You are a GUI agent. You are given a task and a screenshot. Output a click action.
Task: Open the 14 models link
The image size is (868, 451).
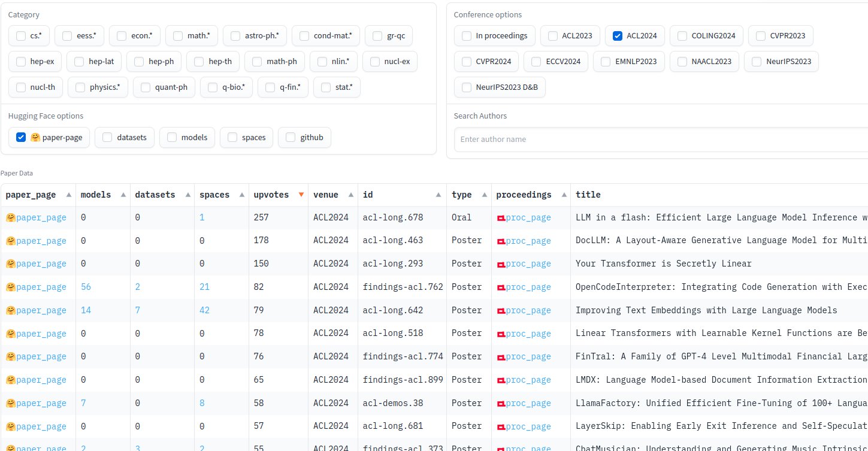tap(86, 310)
